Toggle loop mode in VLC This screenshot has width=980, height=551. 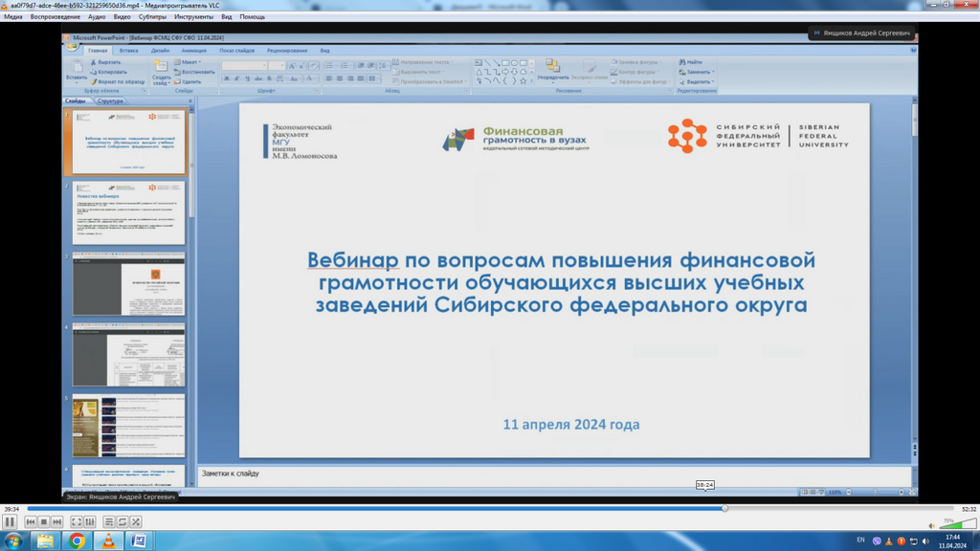pos(122,521)
